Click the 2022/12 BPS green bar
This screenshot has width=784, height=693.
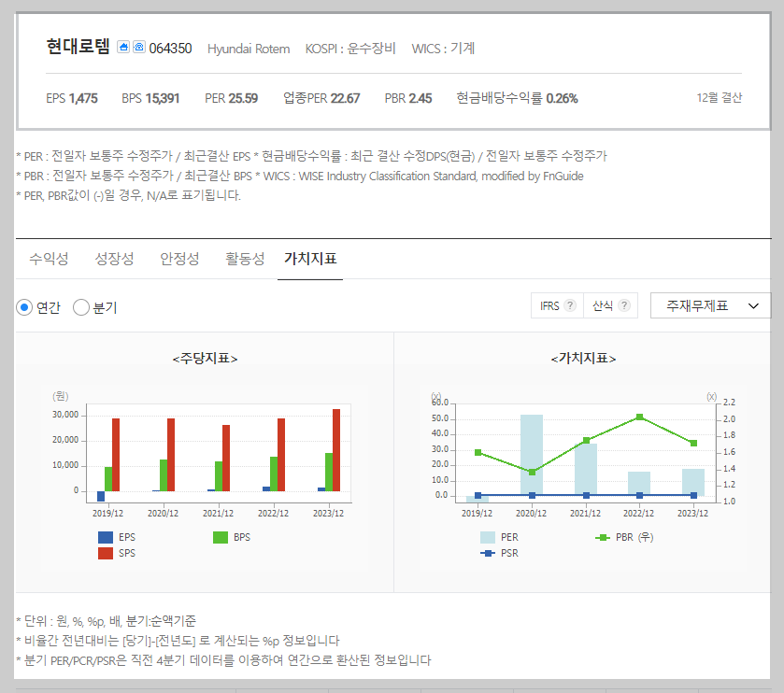(x=274, y=474)
